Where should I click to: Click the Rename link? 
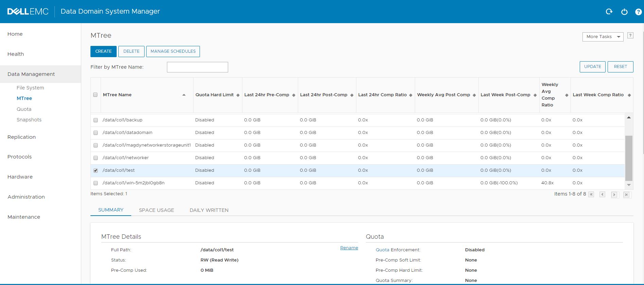tap(349, 248)
